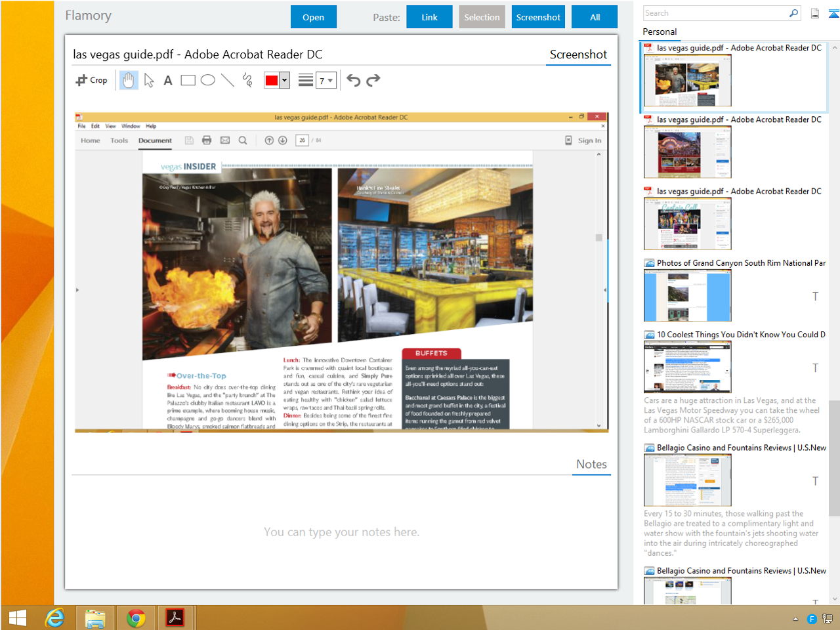Select the freehand scribble tool

pos(247,80)
